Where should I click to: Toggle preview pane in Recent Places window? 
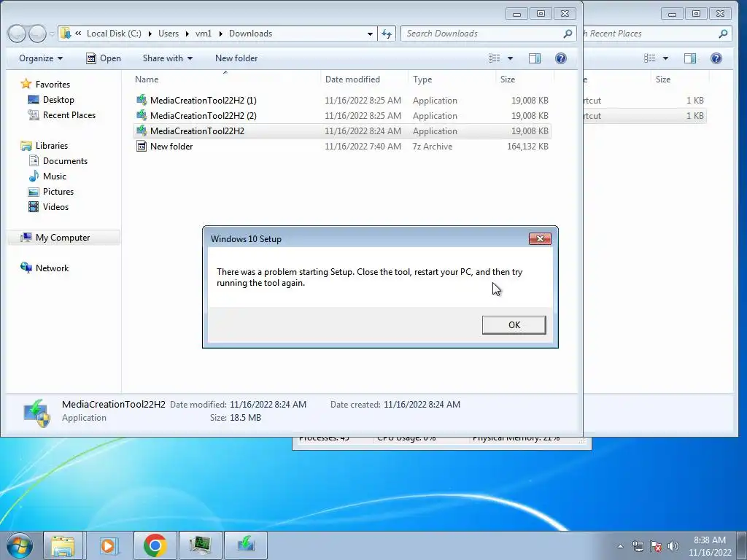(690, 58)
